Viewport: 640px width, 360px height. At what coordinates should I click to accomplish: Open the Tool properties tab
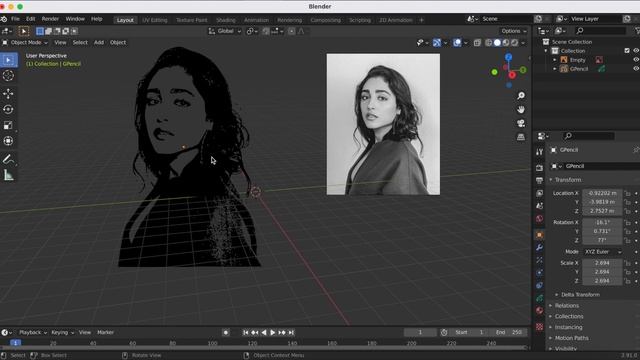540,151
